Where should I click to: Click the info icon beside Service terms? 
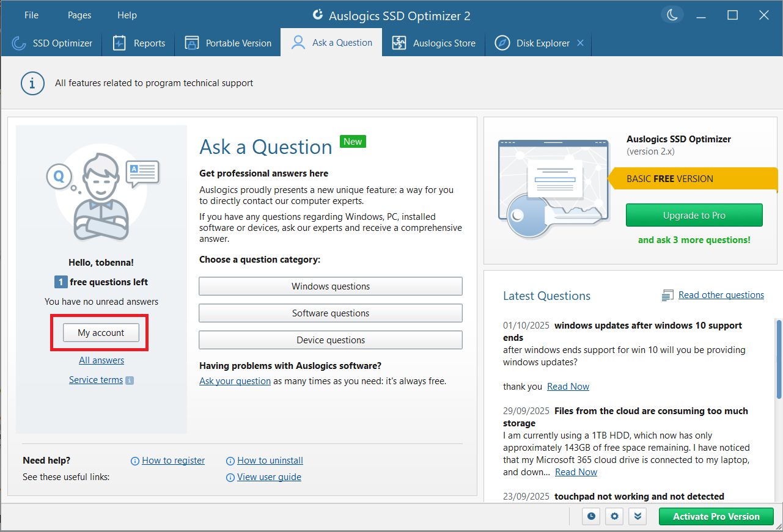130,381
